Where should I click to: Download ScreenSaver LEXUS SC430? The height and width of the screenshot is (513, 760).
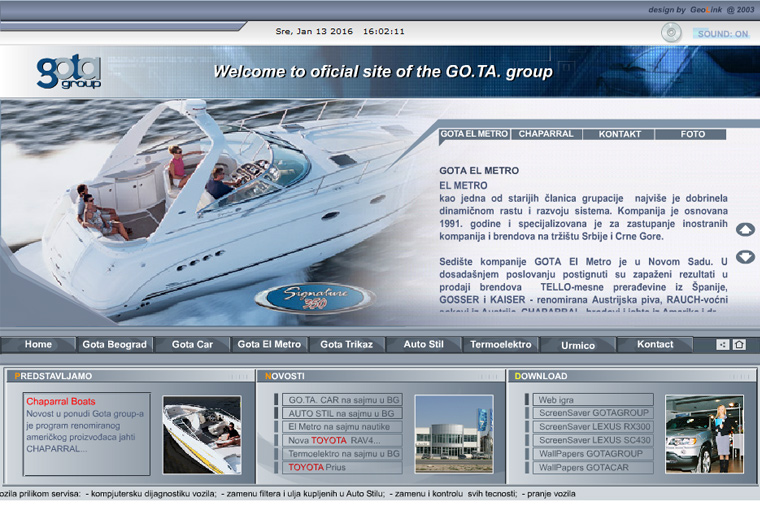[x=594, y=440]
